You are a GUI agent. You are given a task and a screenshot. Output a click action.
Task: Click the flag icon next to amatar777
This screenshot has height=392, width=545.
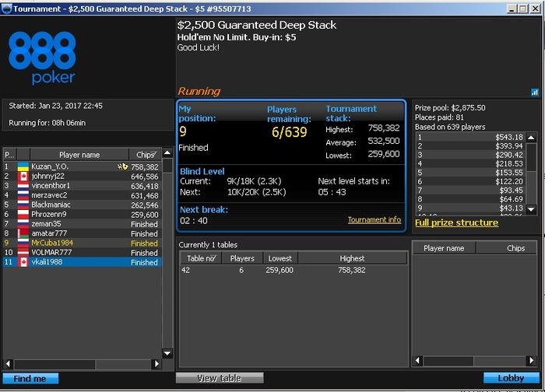(x=23, y=233)
